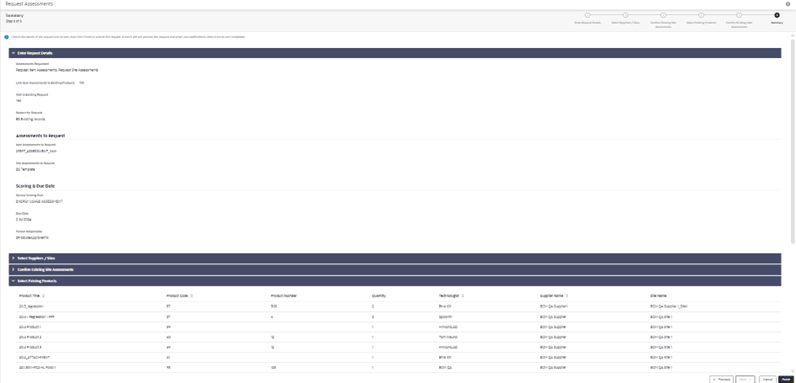Image resolution: width=796 pixels, height=383 pixels.
Task: Sort the table by Technologist column
Action: coord(463,296)
